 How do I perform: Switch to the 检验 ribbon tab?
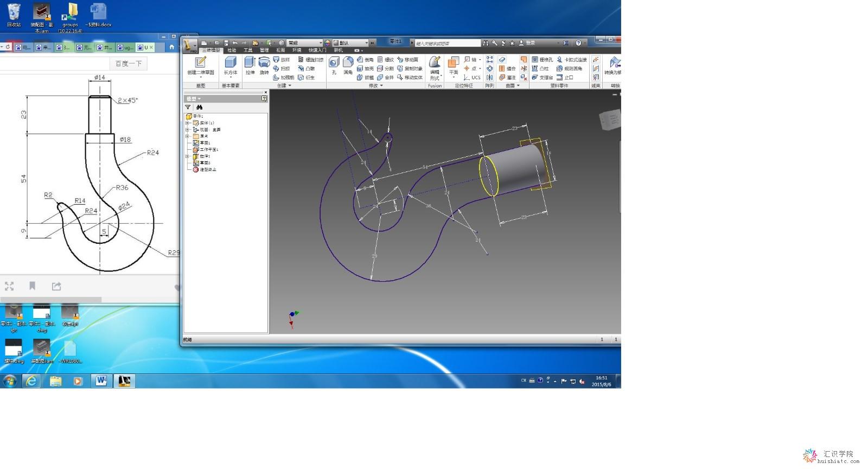click(x=232, y=50)
